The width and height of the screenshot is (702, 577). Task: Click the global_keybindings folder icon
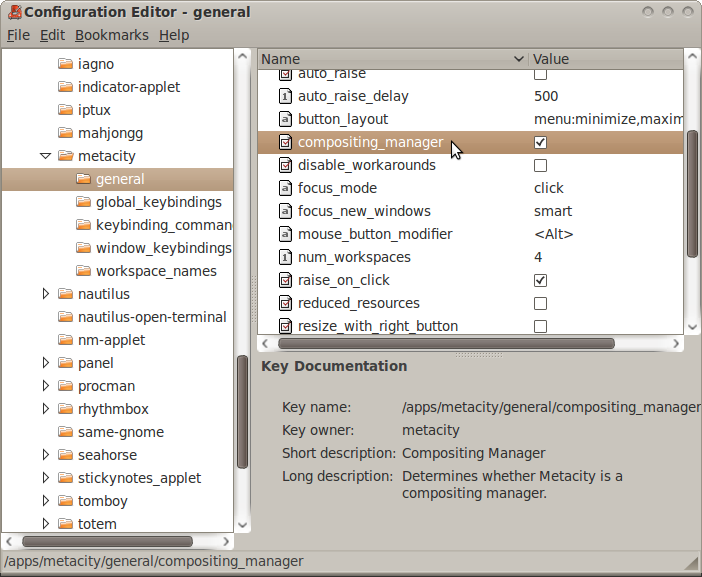pos(83,202)
